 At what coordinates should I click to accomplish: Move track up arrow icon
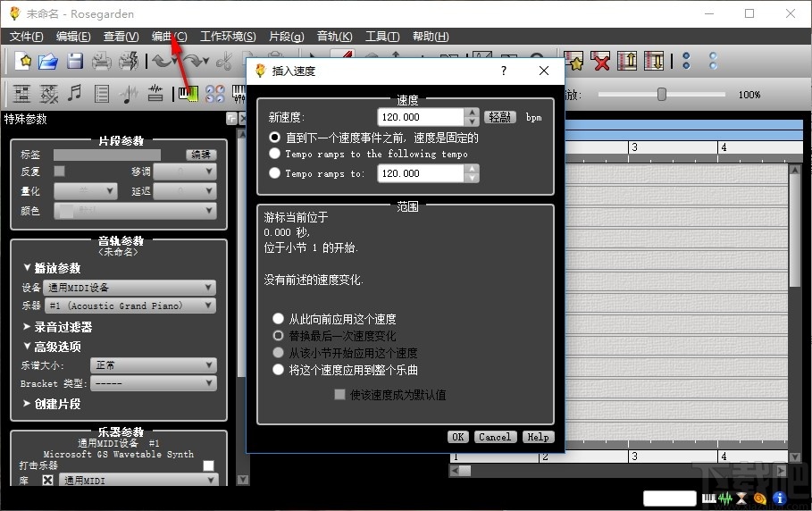tap(627, 61)
